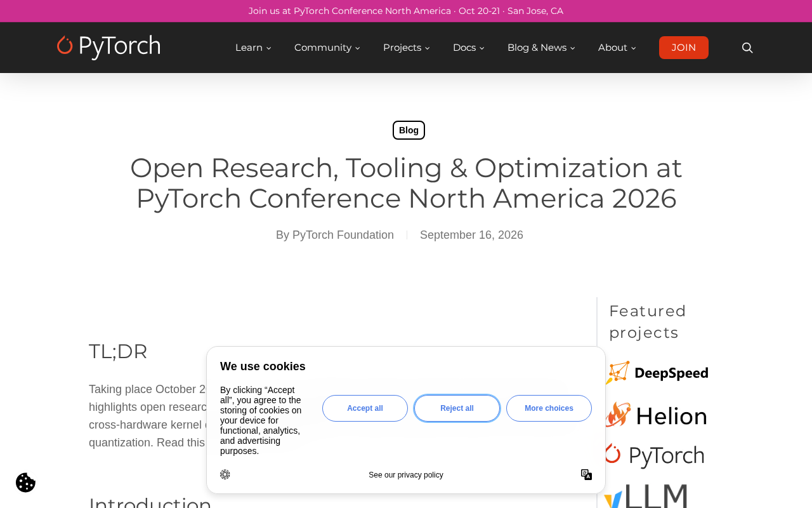The width and height of the screenshot is (812, 508).
Task: Expand the Projects menu
Action: coord(406,48)
